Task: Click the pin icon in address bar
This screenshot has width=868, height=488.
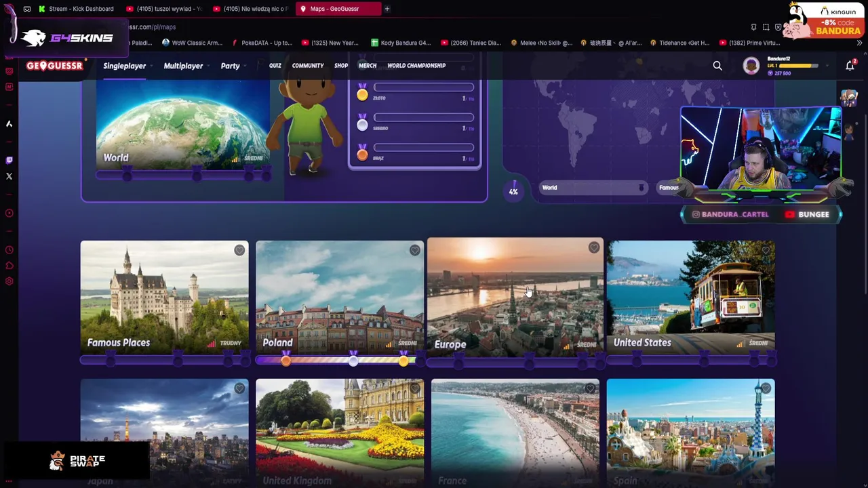Action: pos(753,27)
